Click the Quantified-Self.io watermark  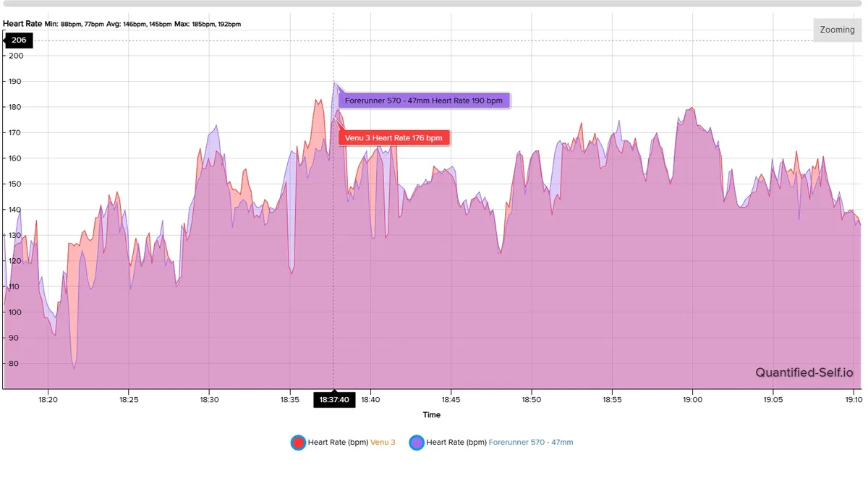click(804, 373)
